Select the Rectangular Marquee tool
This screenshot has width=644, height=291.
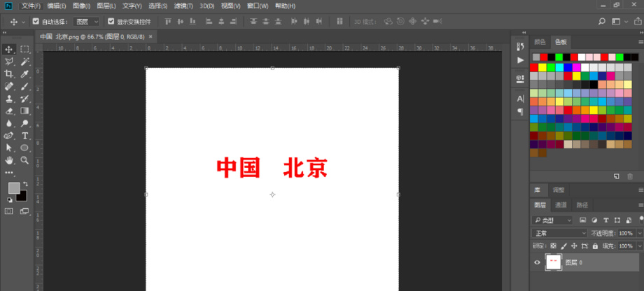24,49
